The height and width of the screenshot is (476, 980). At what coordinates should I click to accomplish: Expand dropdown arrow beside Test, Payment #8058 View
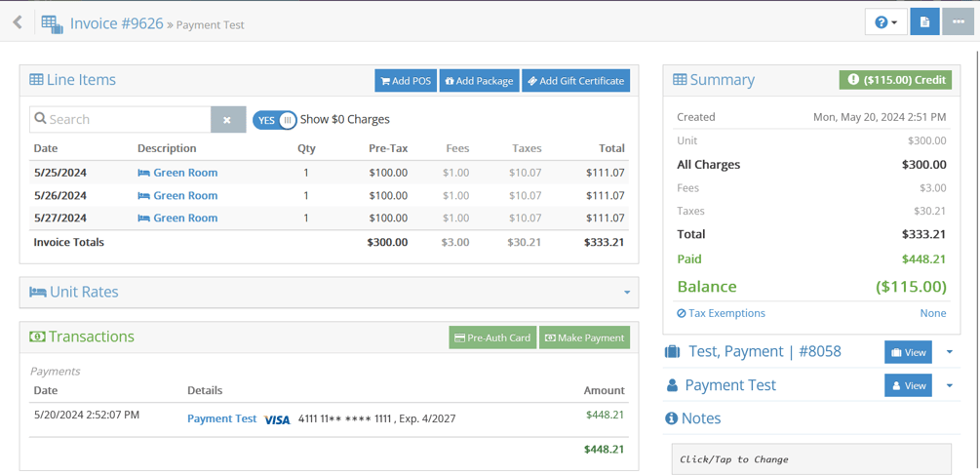pos(950,352)
